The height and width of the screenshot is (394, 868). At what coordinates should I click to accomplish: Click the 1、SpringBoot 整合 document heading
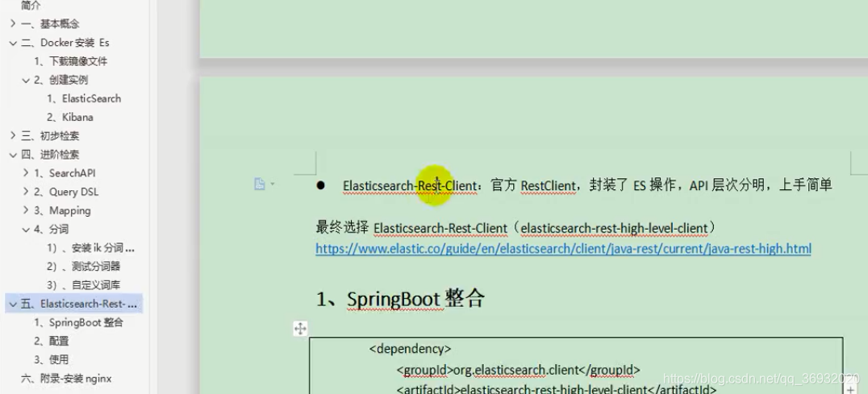click(x=401, y=299)
